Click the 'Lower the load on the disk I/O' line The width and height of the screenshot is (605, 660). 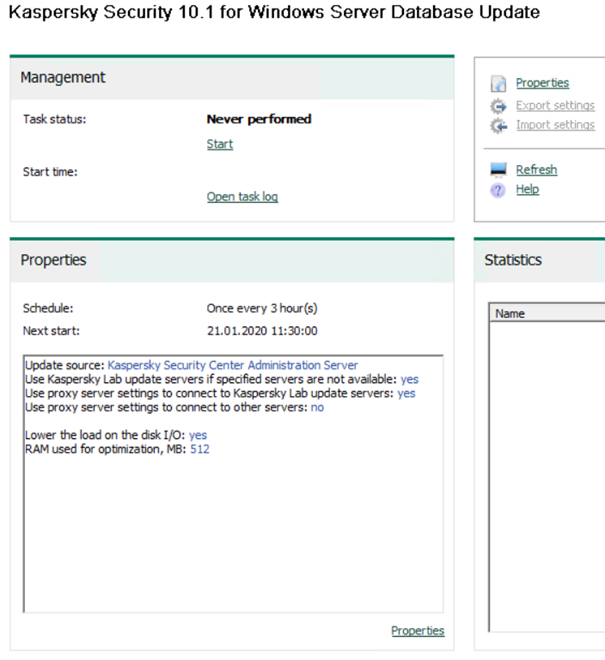(x=116, y=435)
